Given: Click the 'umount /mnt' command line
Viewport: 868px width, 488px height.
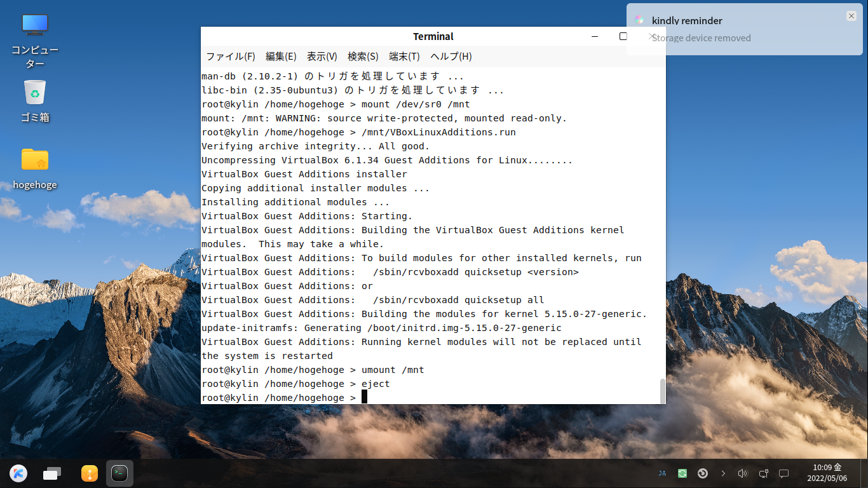Looking at the screenshot, I should click(x=313, y=370).
